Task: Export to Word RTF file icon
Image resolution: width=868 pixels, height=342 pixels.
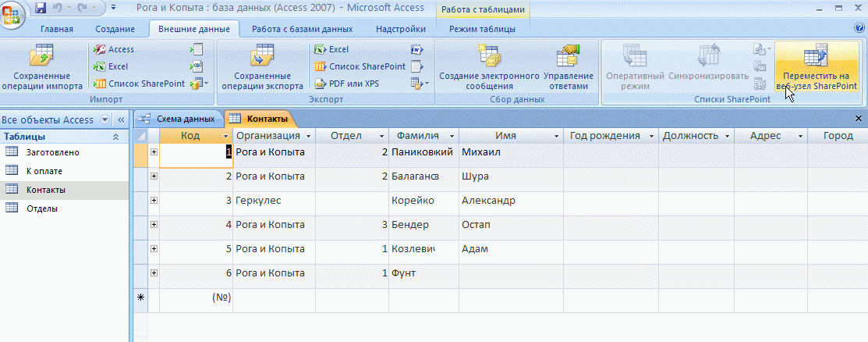Action: (x=416, y=49)
